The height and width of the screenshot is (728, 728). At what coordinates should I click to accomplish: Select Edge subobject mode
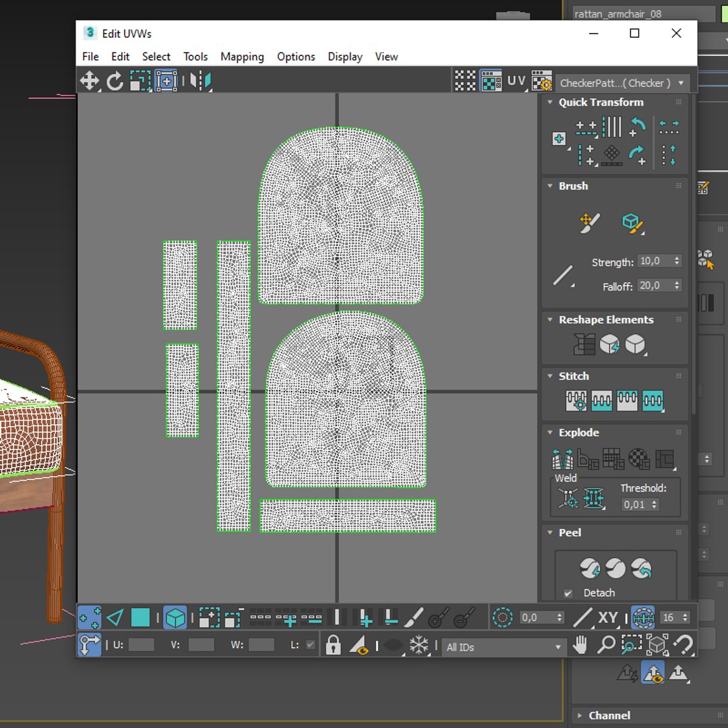tap(115, 617)
